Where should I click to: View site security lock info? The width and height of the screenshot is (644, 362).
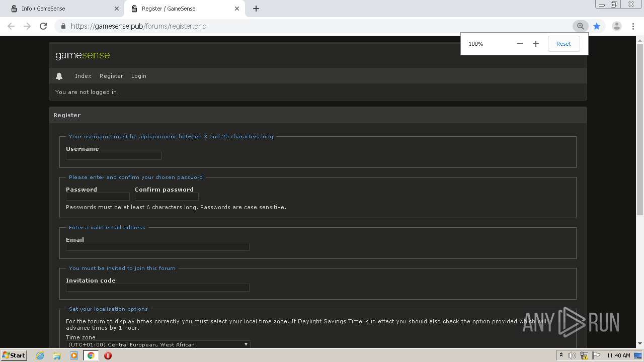63,26
